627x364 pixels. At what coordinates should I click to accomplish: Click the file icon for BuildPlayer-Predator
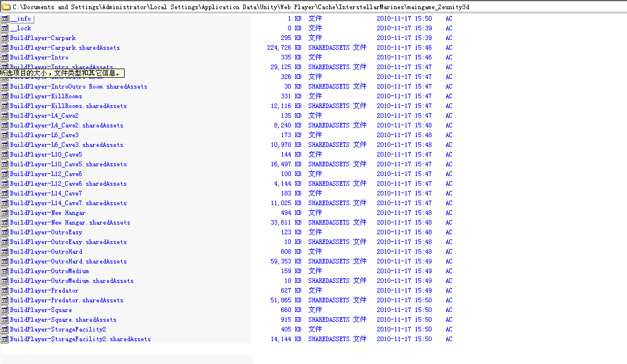pyautogui.click(x=5, y=290)
